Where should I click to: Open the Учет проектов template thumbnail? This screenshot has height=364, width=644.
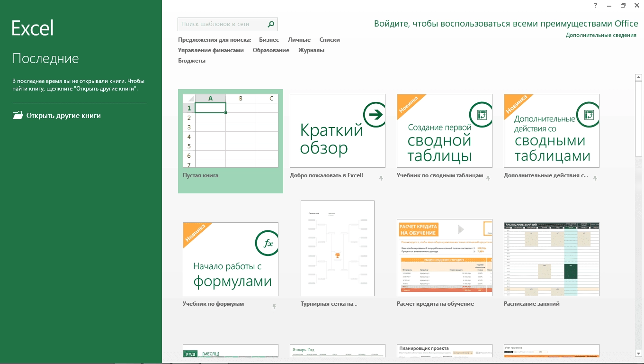pyautogui.click(x=552, y=351)
